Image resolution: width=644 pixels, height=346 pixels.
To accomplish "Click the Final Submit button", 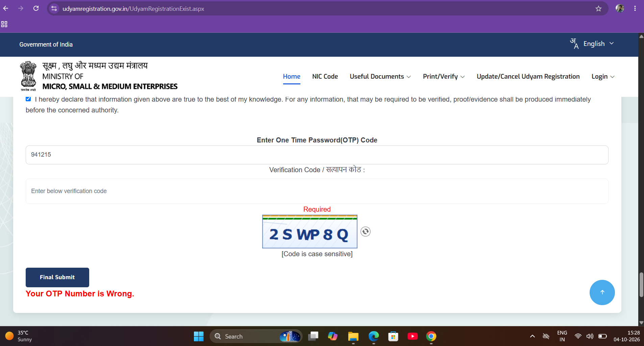I will pos(57,277).
